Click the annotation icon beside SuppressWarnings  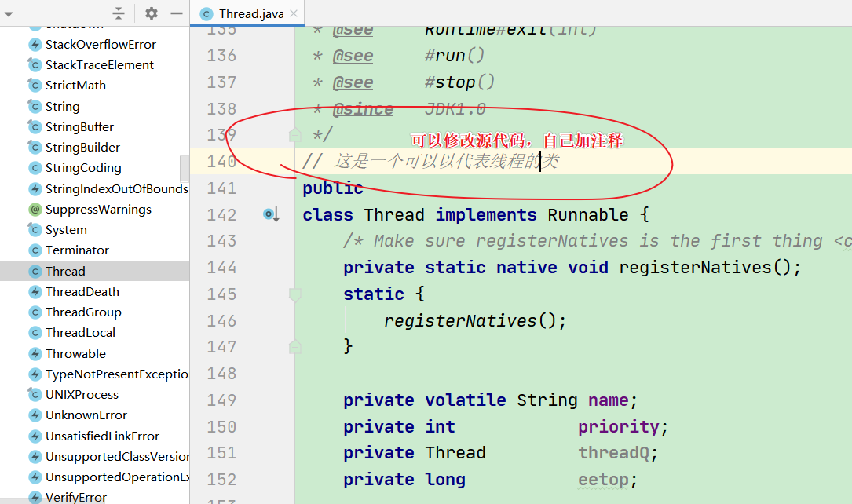(35, 210)
